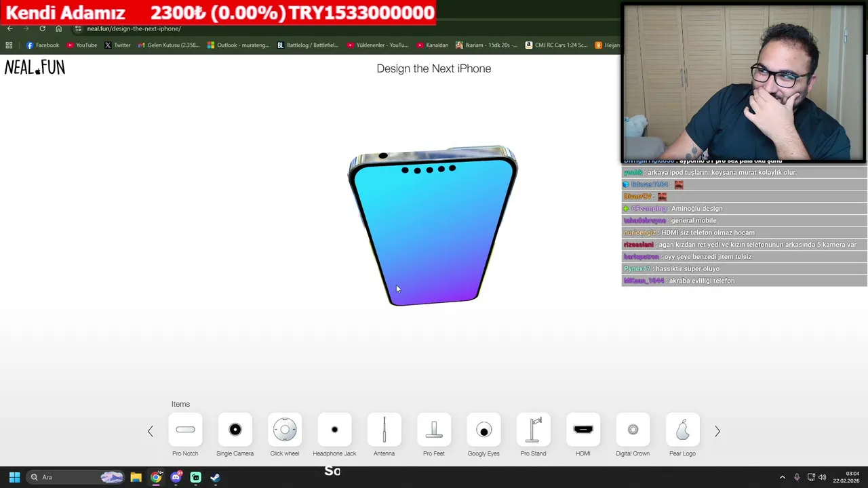Click chat message 'akraba evliliği telefon'
This screenshot has width=868, height=488.
coord(702,281)
